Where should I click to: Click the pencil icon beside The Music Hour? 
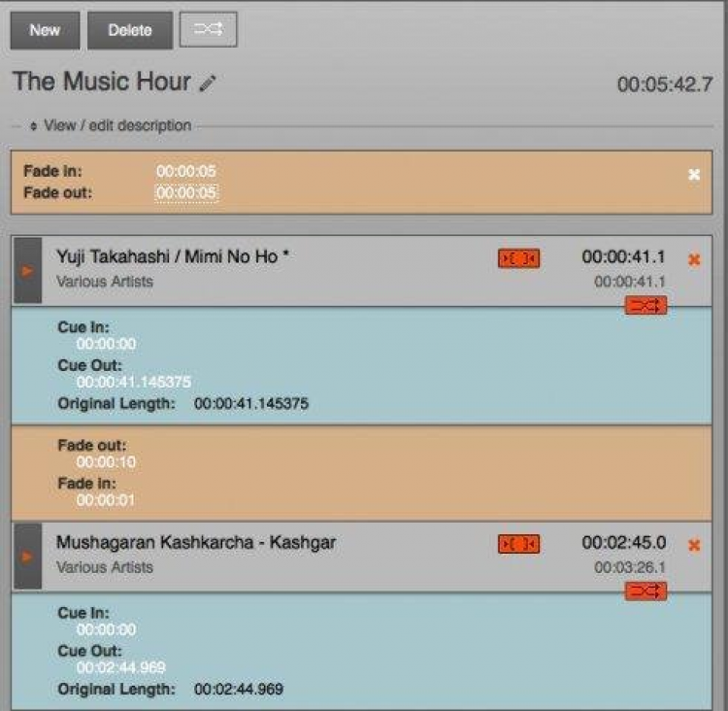(x=207, y=85)
